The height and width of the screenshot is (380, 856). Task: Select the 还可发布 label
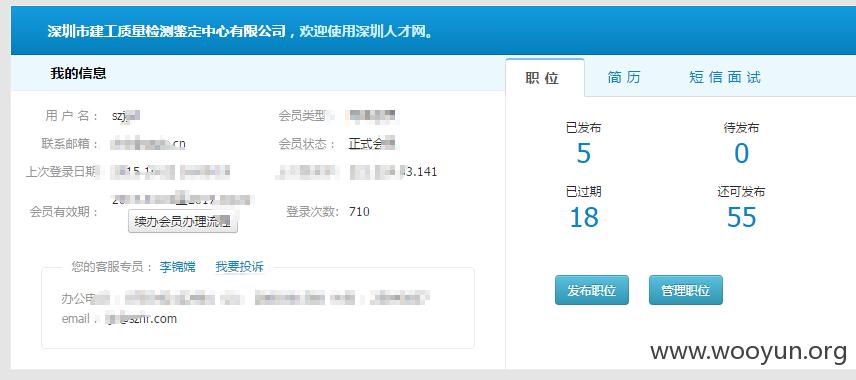pyautogui.click(x=741, y=192)
